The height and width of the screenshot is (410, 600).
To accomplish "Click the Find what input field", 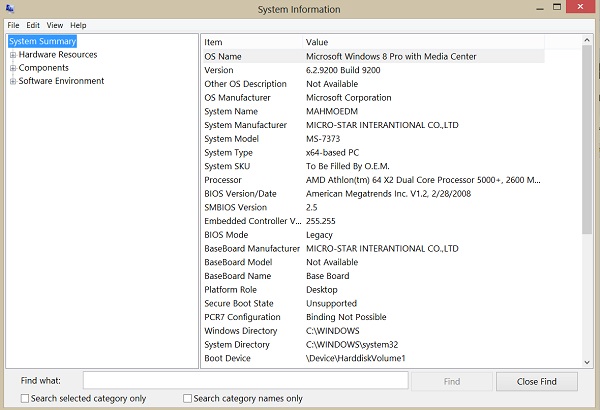I will [x=246, y=381].
